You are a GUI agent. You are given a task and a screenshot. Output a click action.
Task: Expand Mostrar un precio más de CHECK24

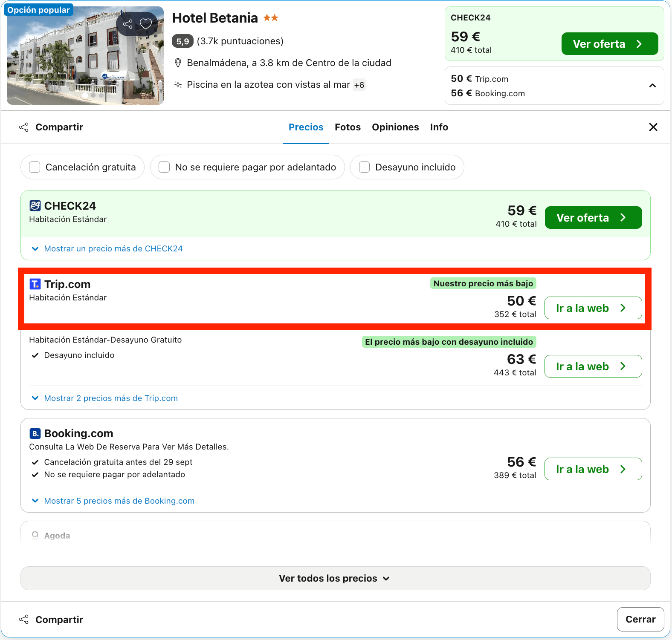[107, 248]
